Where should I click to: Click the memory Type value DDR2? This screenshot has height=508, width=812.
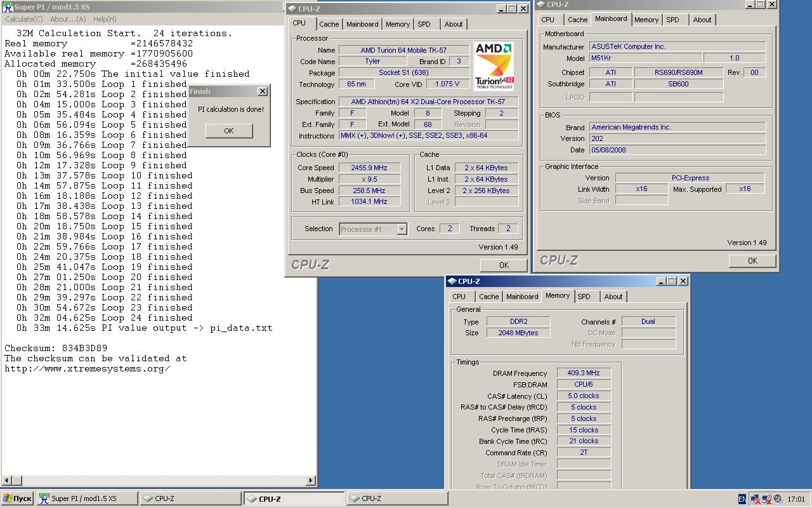tap(518, 321)
